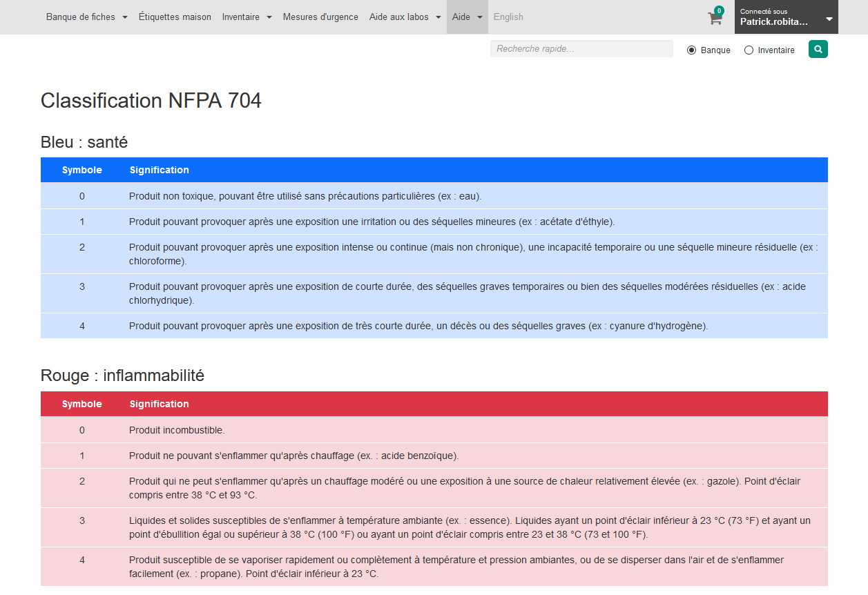The image size is (868, 595).
Task: Click the Symbole header in red table
Action: pos(82,404)
